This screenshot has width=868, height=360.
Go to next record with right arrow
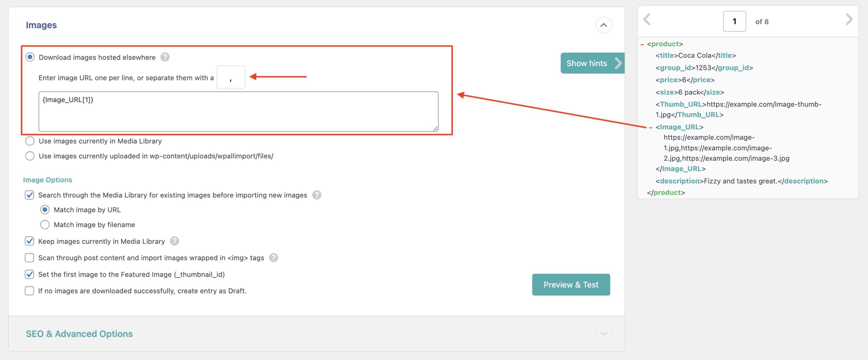[849, 20]
